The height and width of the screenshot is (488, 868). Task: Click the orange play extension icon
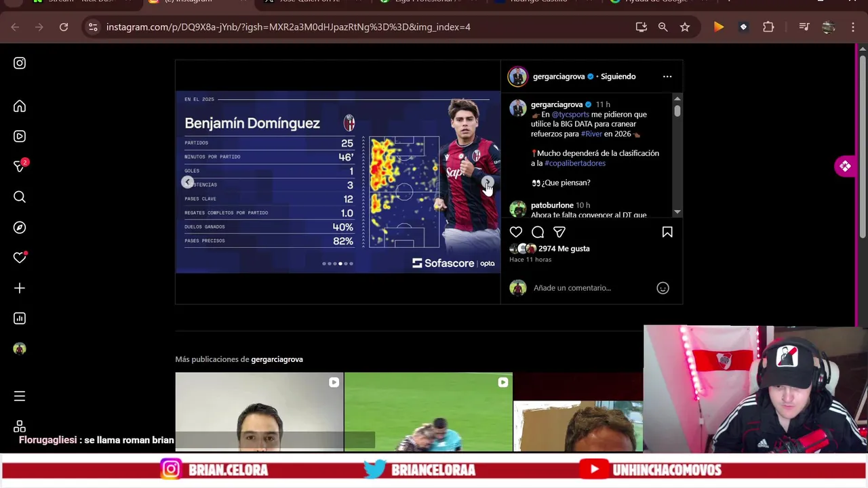[719, 27]
